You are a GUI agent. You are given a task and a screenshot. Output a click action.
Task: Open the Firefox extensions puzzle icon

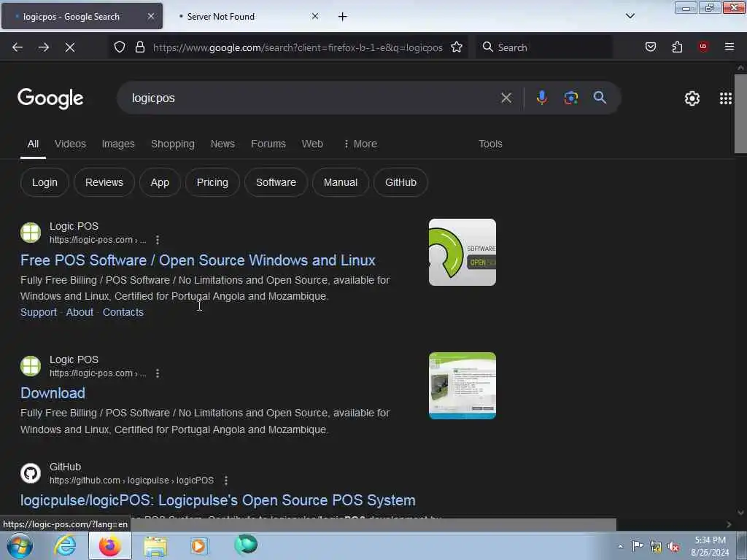(677, 47)
